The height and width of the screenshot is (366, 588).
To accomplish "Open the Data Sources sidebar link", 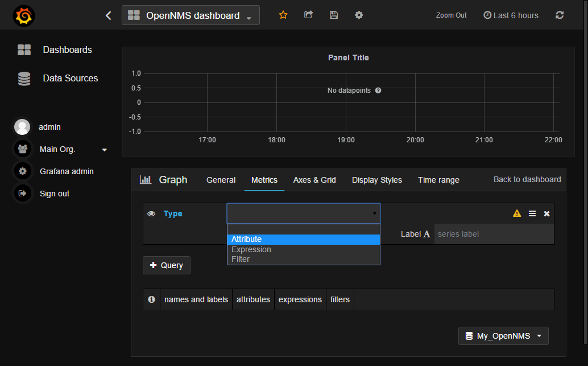I will 71,78.
